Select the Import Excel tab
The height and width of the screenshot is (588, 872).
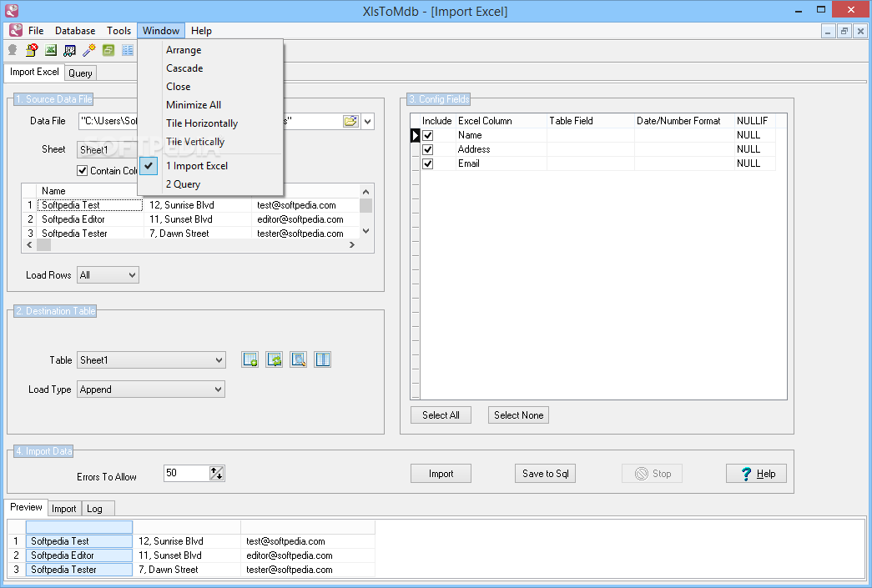(x=34, y=72)
